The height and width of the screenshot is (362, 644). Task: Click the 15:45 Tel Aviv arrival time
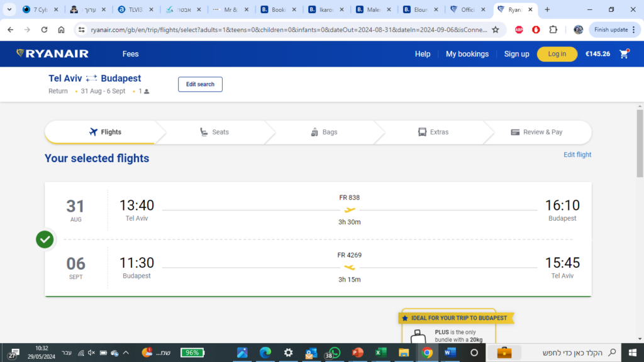562,263
